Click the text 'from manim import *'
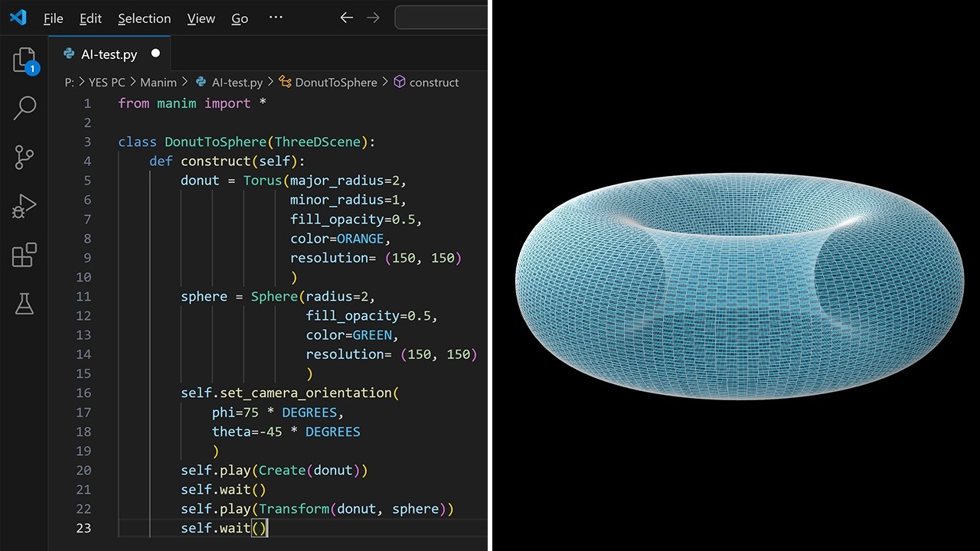This screenshot has width=980, height=551. coord(192,103)
